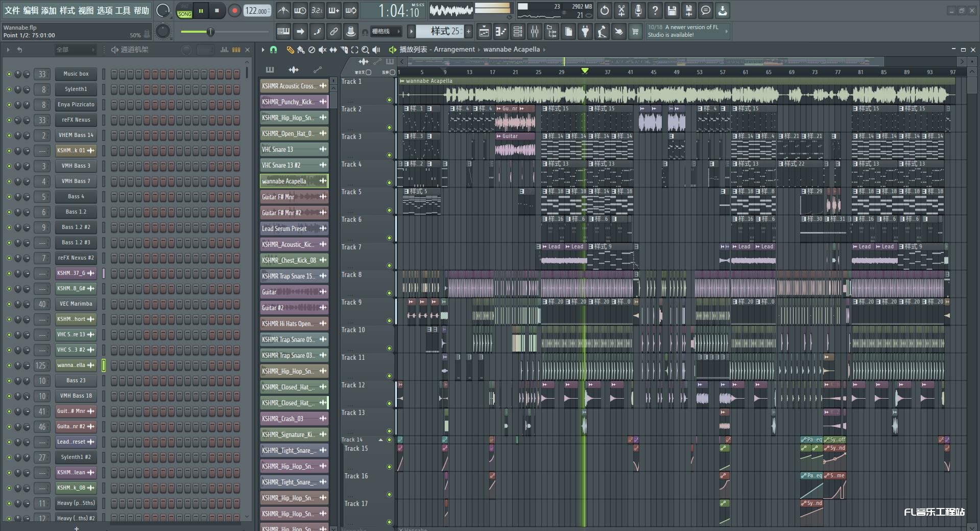The image size is (980, 531).
Task: Open audio editor scissors icon
Action: [x=622, y=10]
